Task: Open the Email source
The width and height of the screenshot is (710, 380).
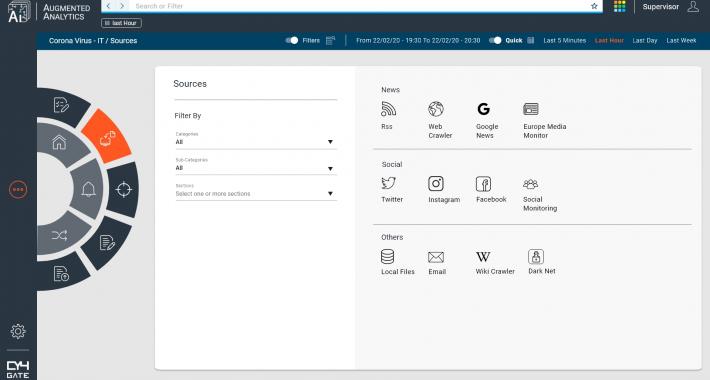Action: [437, 262]
